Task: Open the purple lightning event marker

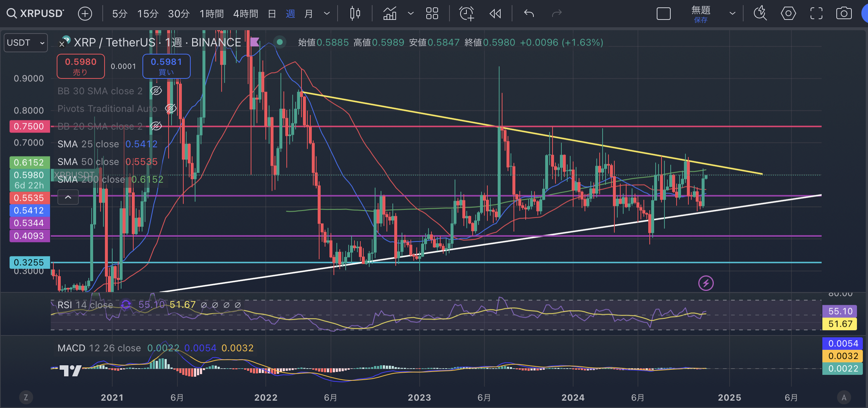Action: pyautogui.click(x=706, y=283)
